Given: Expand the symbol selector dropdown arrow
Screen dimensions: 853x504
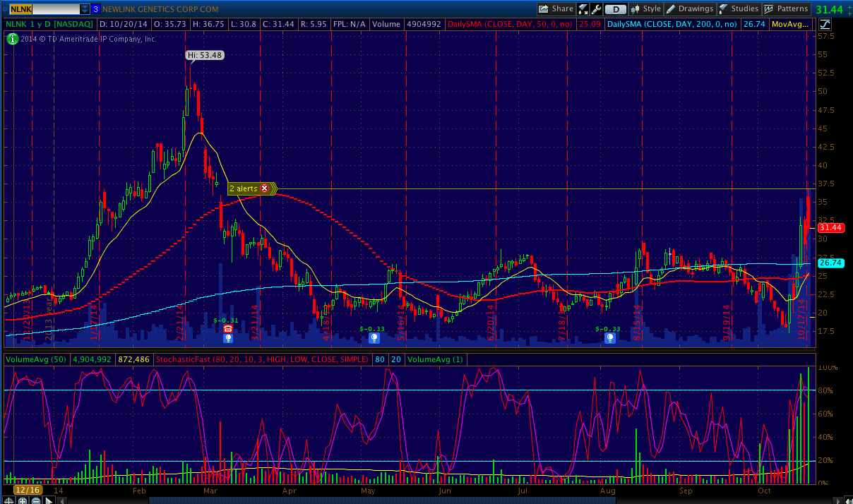Looking at the screenshot, I should [x=85, y=9].
